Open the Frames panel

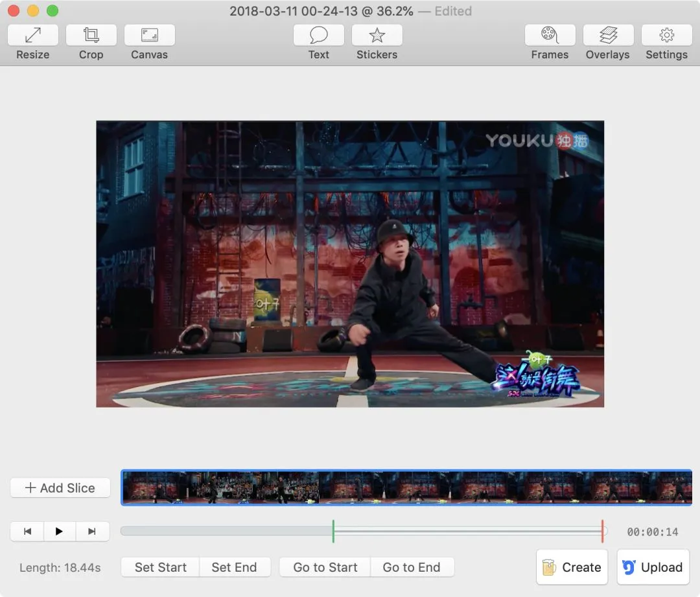click(550, 35)
